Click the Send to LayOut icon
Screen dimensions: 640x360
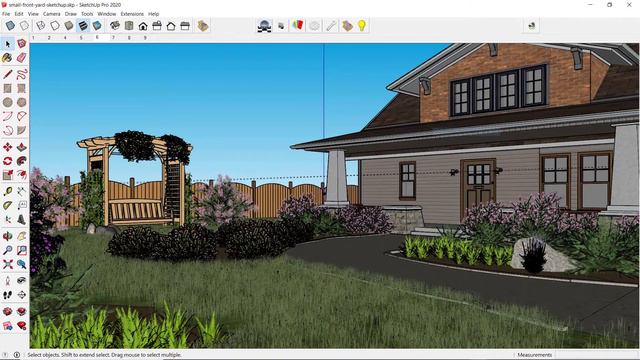[8, 325]
